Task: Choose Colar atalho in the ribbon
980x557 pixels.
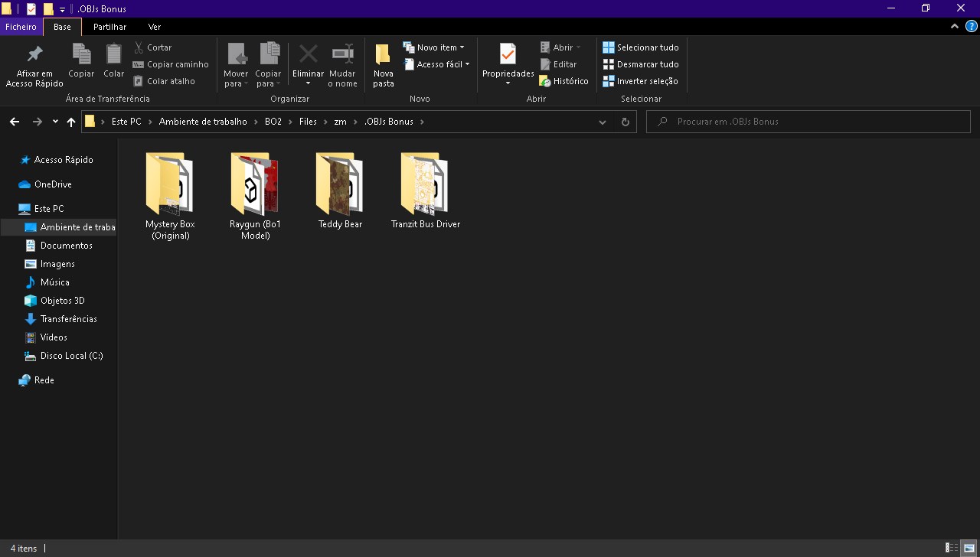Action: pos(164,81)
